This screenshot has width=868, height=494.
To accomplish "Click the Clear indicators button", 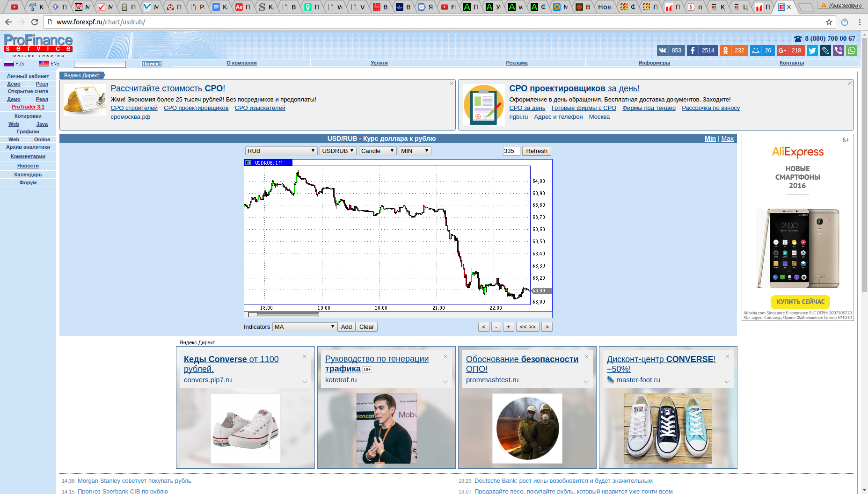I will coord(366,327).
